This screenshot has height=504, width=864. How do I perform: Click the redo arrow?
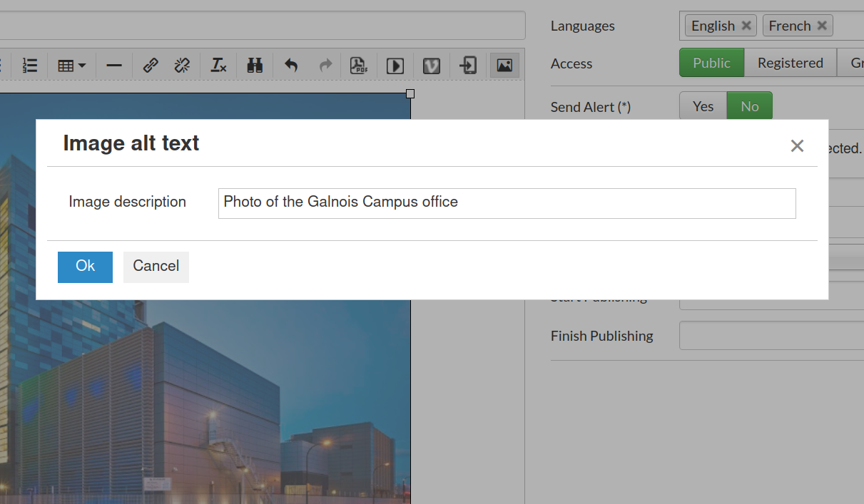point(325,66)
